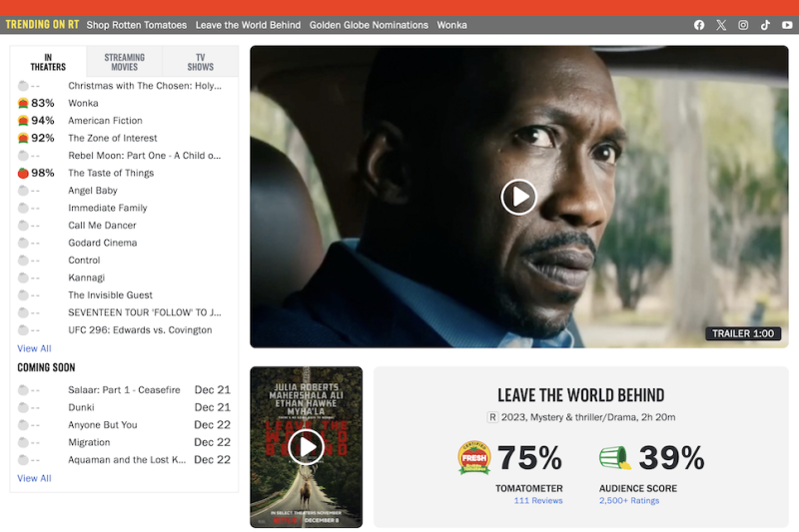Open the American Fiction movie entry
This screenshot has width=799, height=532.
[106, 121]
